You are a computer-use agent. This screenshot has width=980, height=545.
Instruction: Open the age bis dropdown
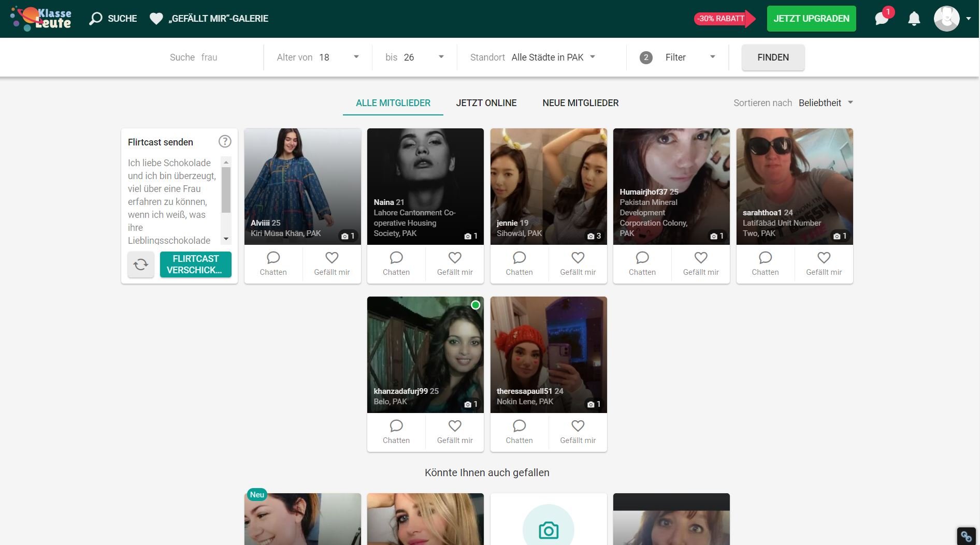pyautogui.click(x=414, y=57)
